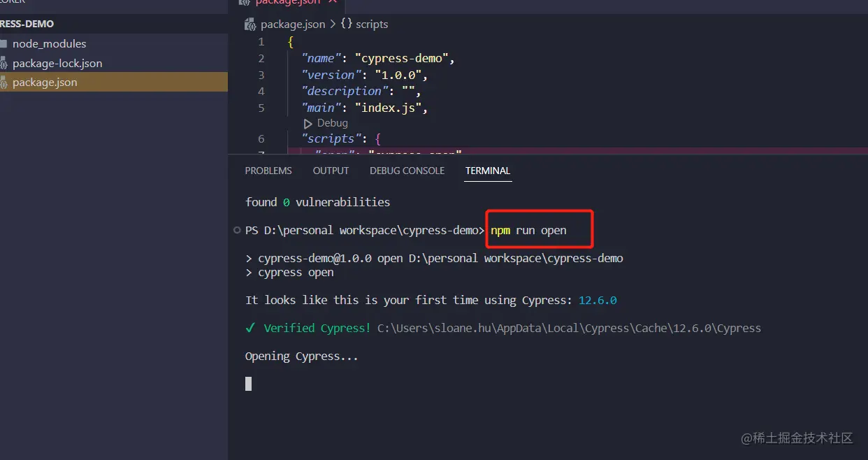Screen dimensions: 868x460
Task: Click the package.json breadcrumb file icon
Action: click(250, 24)
